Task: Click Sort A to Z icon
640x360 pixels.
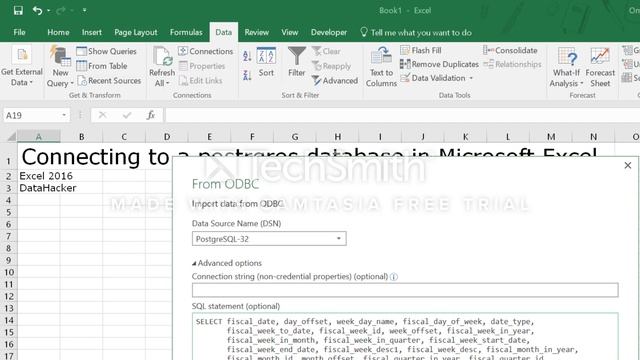Action: coord(247,56)
